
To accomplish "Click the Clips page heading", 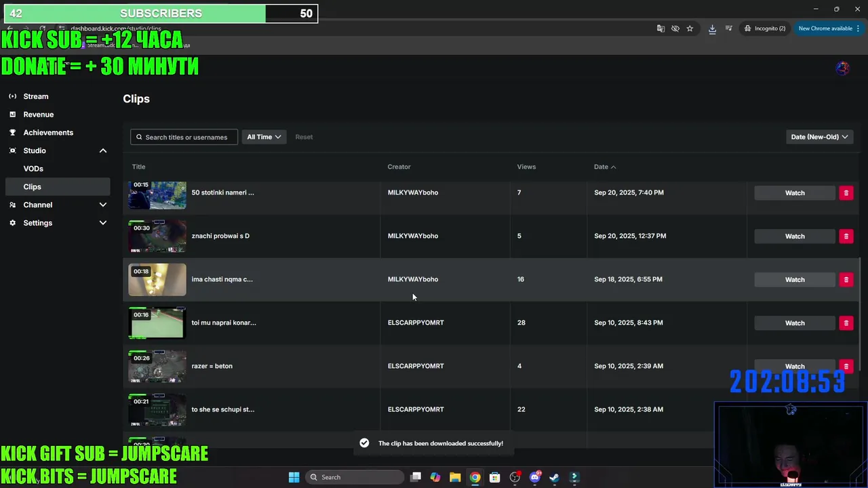I will (136, 99).
